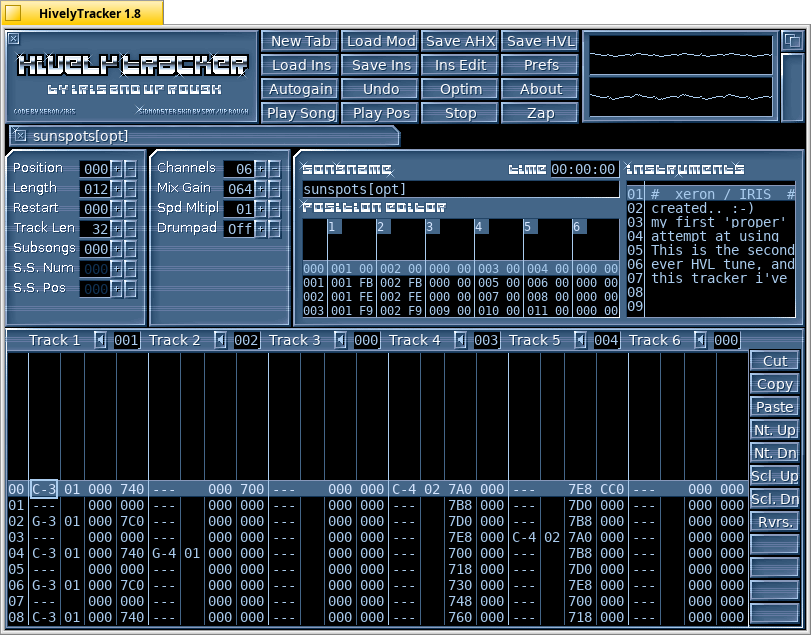The image size is (811, 635).
Task: Click Load Ins to load an instrument
Action: pos(300,65)
